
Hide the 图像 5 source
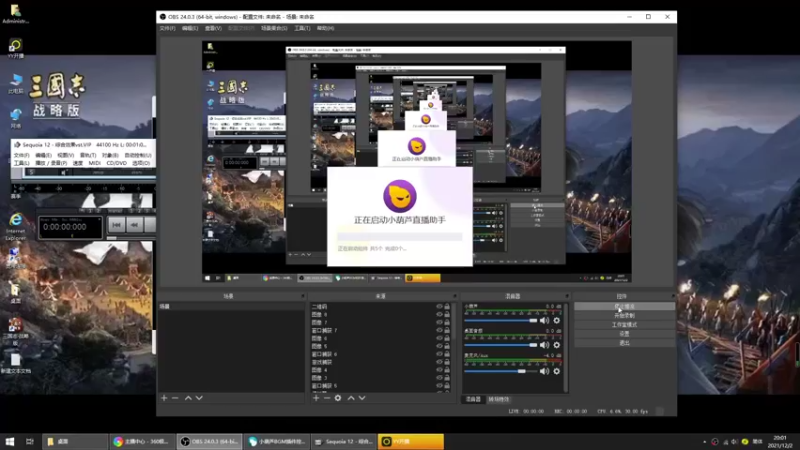pos(439,346)
